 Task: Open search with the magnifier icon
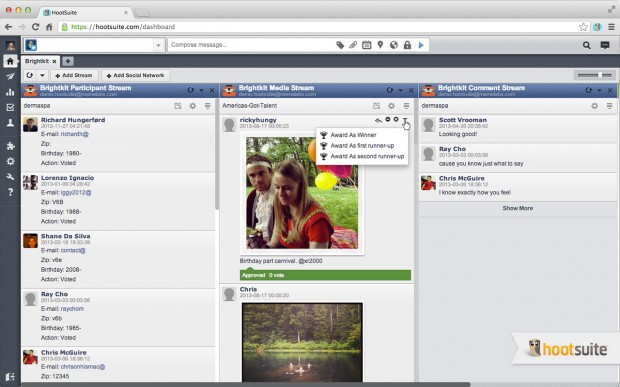tap(587, 45)
